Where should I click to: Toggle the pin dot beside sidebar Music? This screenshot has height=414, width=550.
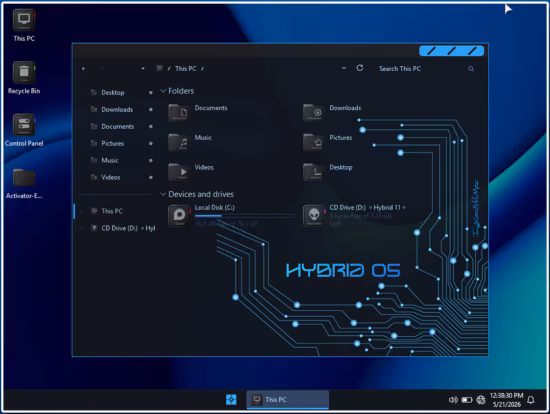click(151, 160)
